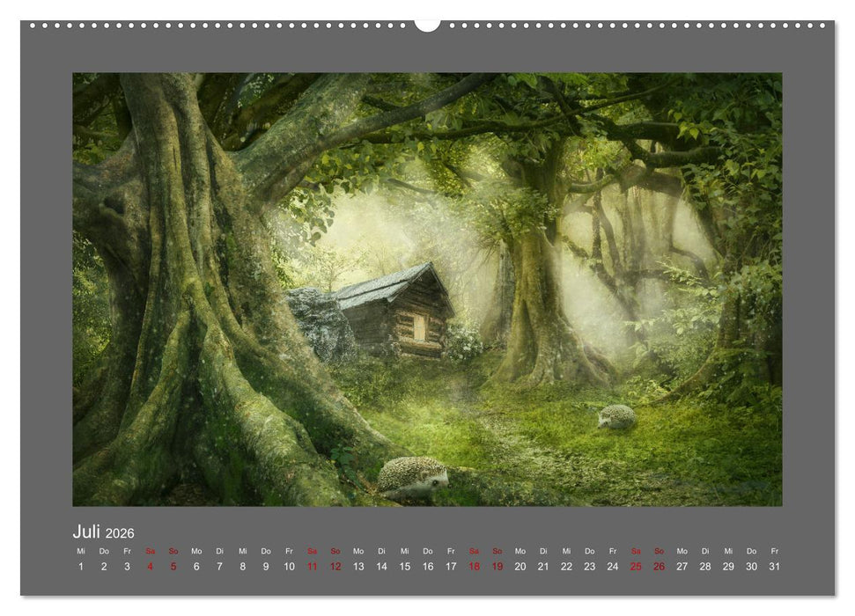Select the Juli month title
This screenshot has width=855, height=616.
86,532
